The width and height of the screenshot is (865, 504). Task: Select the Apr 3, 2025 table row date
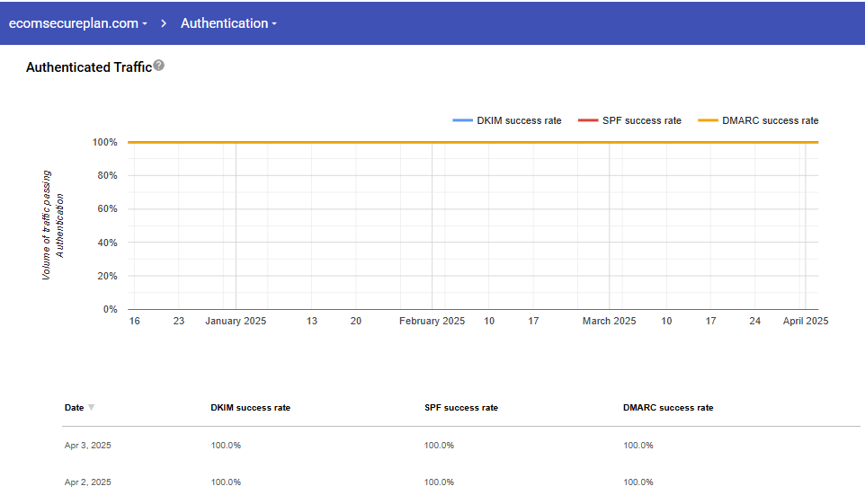(88, 446)
